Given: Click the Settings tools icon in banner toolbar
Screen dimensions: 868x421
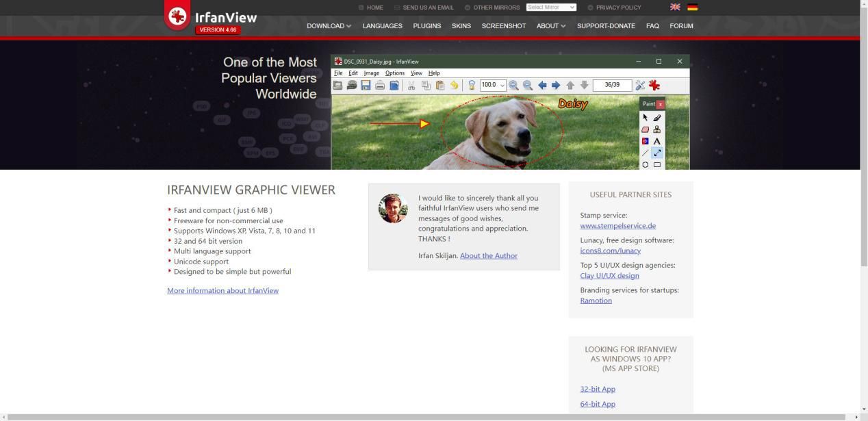Looking at the screenshot, I should 640,86.
